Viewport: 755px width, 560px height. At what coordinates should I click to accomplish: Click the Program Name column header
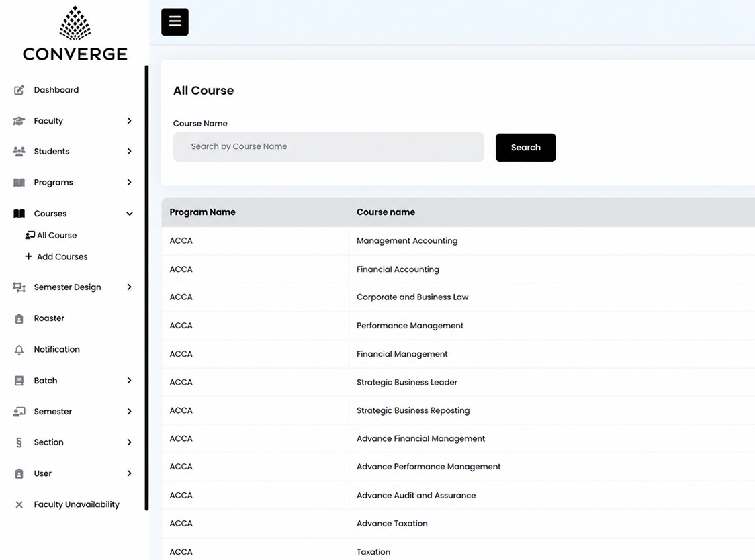pos(202,212)
